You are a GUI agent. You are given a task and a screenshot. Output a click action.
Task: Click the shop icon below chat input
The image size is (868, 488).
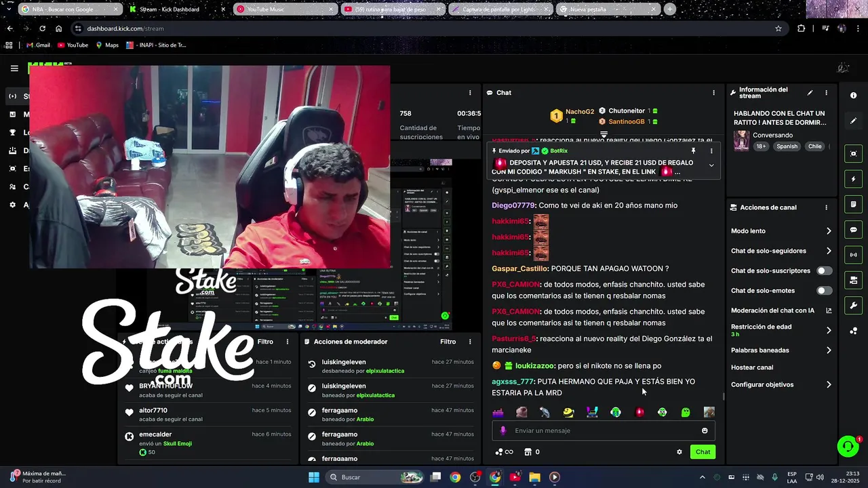528,452
